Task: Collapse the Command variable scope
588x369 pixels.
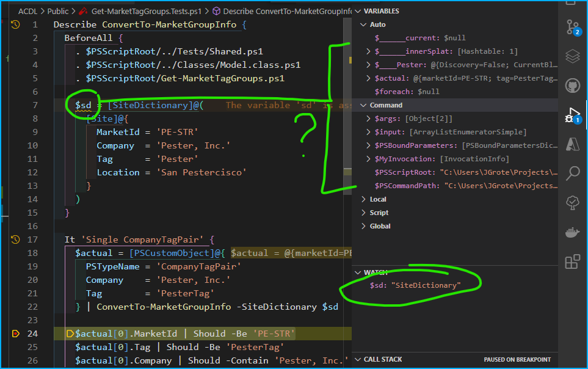Action: point(363,105)
